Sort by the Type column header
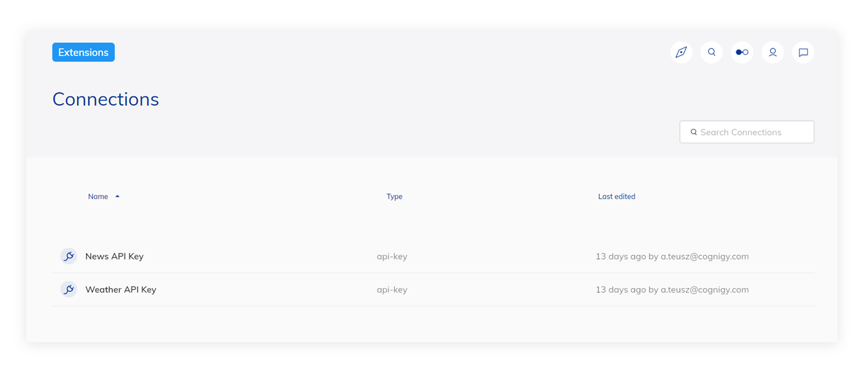 (394, 196)
